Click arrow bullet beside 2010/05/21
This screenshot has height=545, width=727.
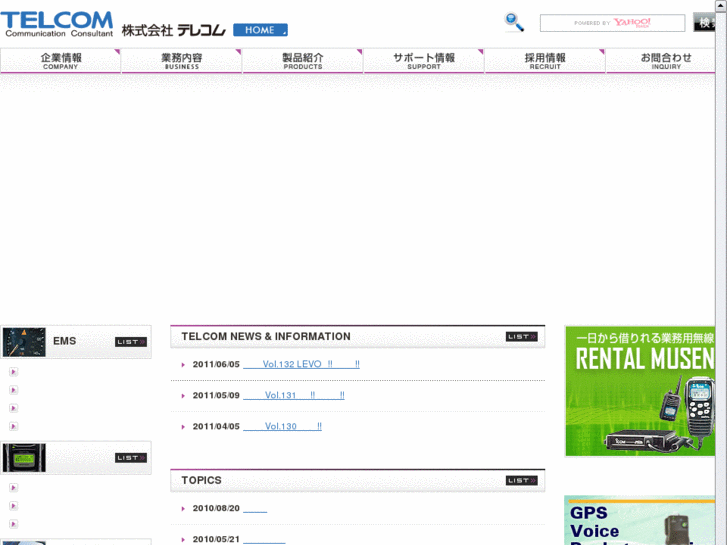(183, 540)
